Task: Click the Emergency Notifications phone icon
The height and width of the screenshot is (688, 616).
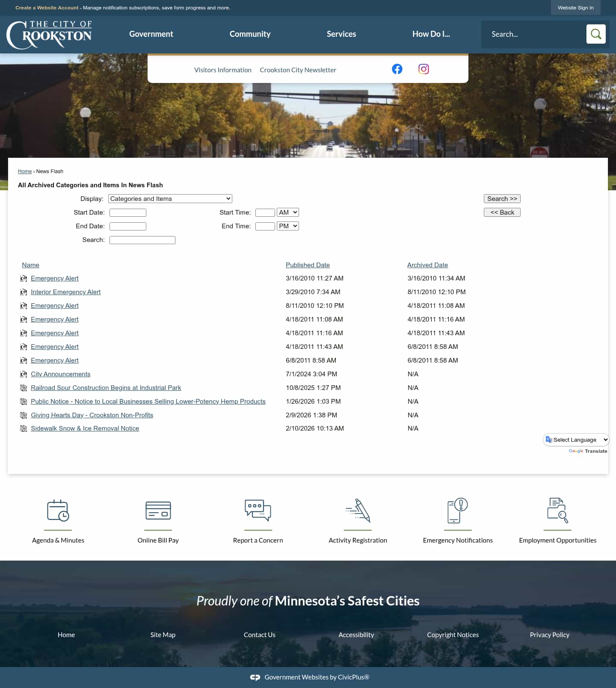Action: point(458,510)
